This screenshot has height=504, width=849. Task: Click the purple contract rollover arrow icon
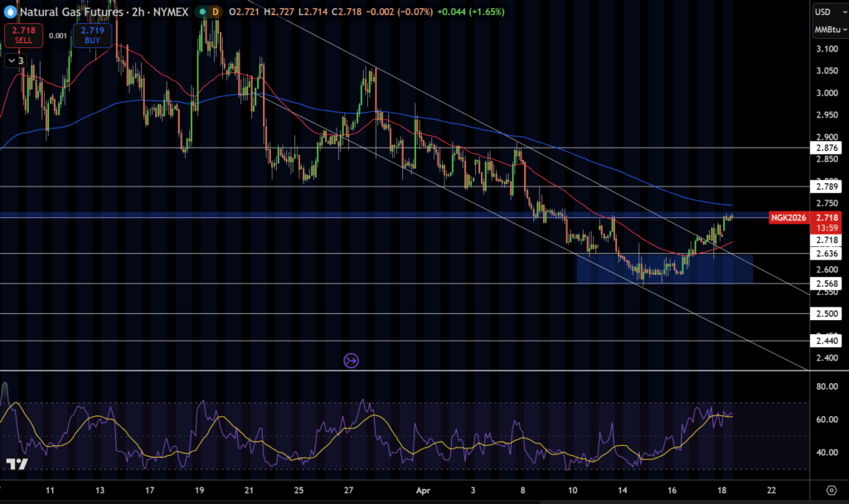pos(351,361)
